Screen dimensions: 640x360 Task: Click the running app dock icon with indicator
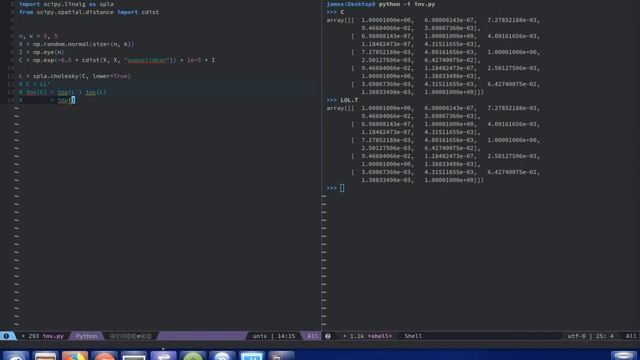coord(163,356)
